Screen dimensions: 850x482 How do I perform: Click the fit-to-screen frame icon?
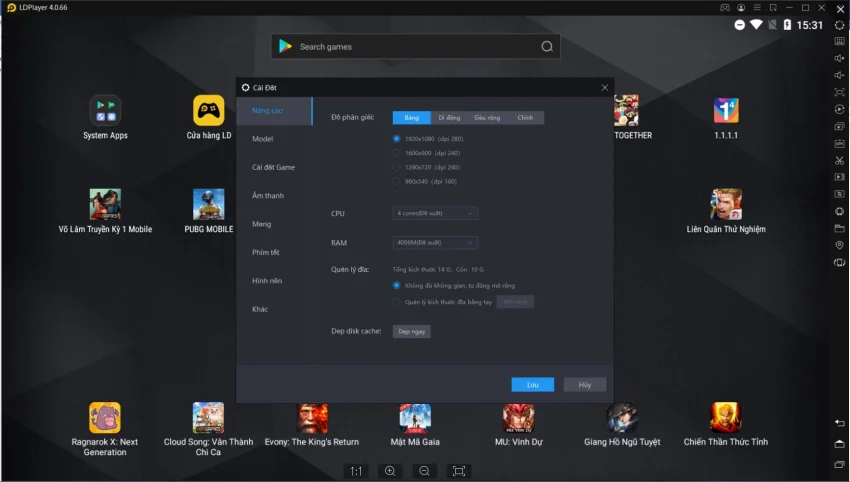(x=459, y=471)
